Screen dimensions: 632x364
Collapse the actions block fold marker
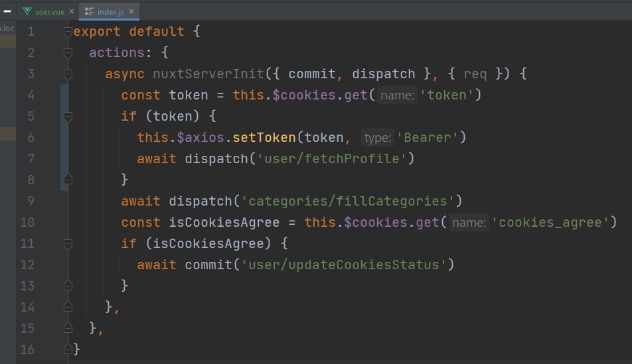click(68, 53)
